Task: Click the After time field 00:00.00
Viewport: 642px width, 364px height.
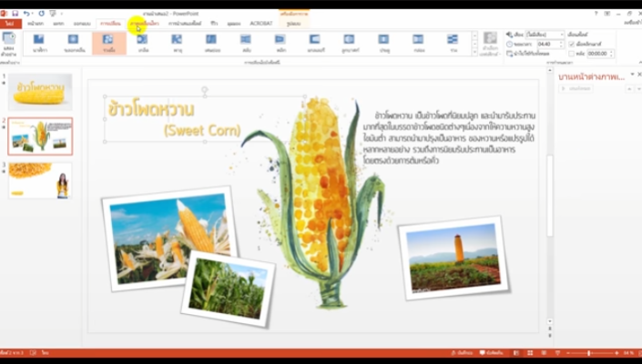Action: (x=601, y=54)
